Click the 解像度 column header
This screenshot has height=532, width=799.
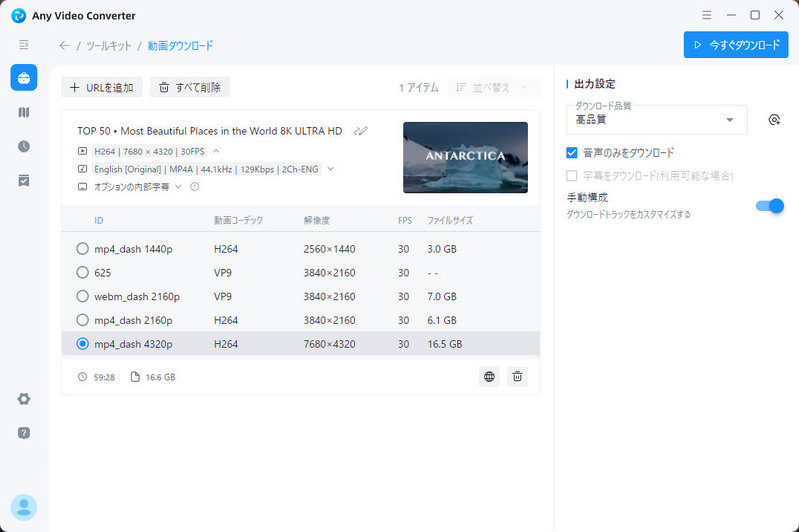(x=317, y=221)
